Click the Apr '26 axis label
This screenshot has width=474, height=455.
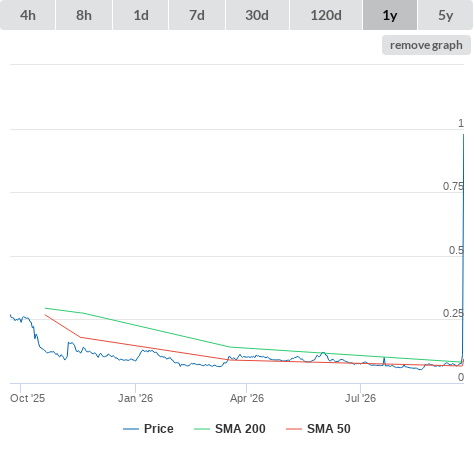click(x=247, y=398)
